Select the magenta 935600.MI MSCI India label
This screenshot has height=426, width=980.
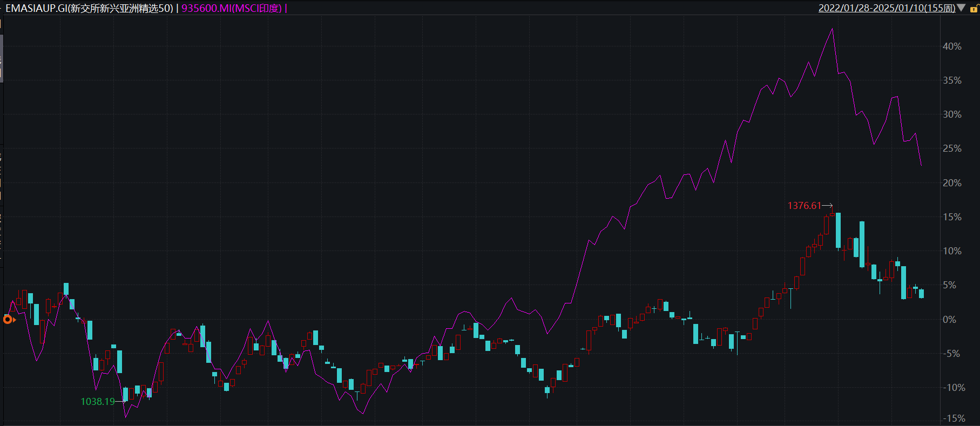pos(232,8)
